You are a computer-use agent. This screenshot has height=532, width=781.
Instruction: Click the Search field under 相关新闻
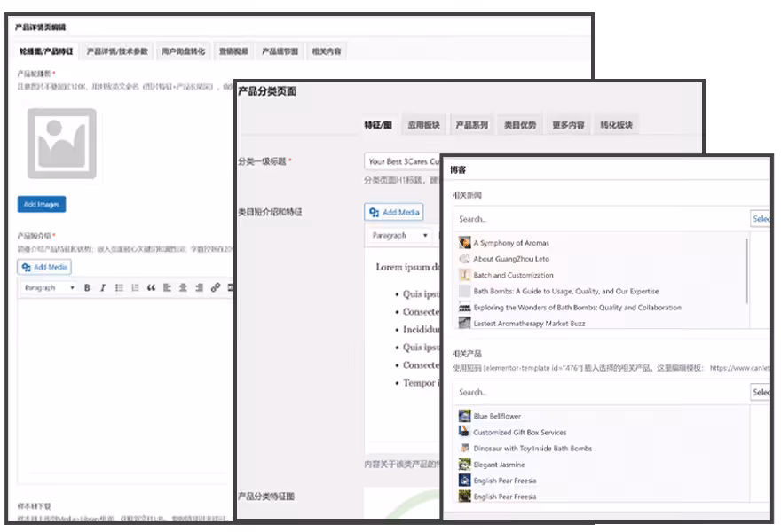[x=601, y=219]
